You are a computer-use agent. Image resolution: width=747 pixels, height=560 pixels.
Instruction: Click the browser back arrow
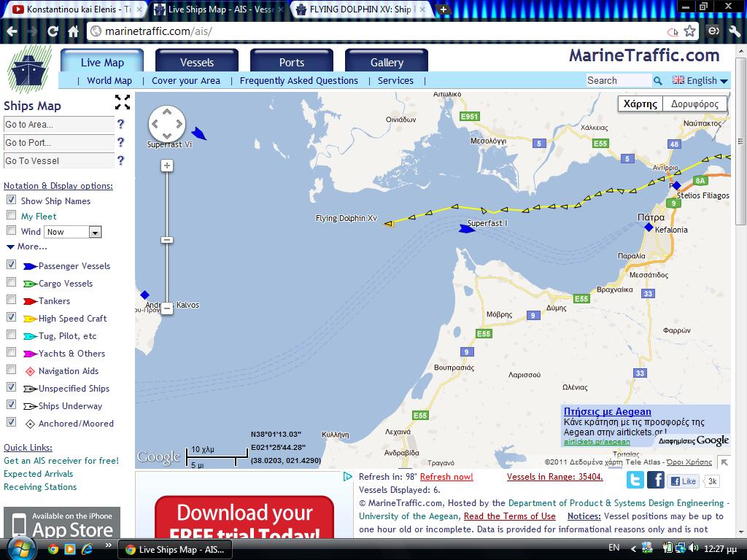tap(12, 31)
